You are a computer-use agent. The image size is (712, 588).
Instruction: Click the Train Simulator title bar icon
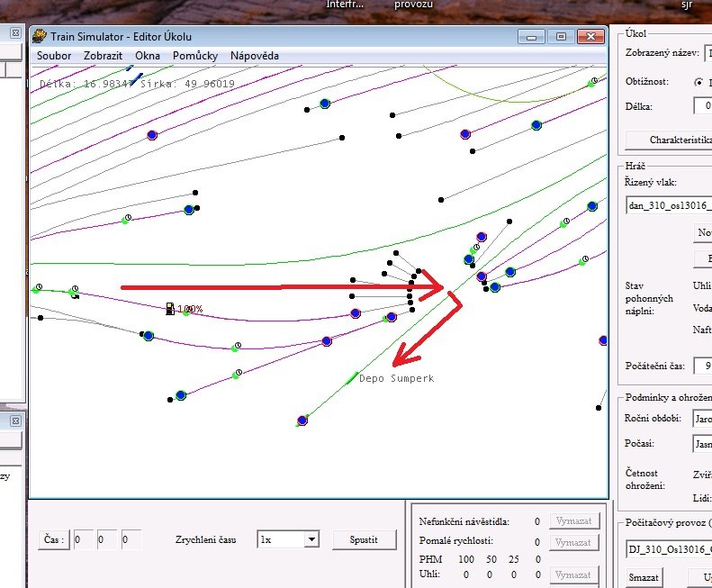coord(40,36)
